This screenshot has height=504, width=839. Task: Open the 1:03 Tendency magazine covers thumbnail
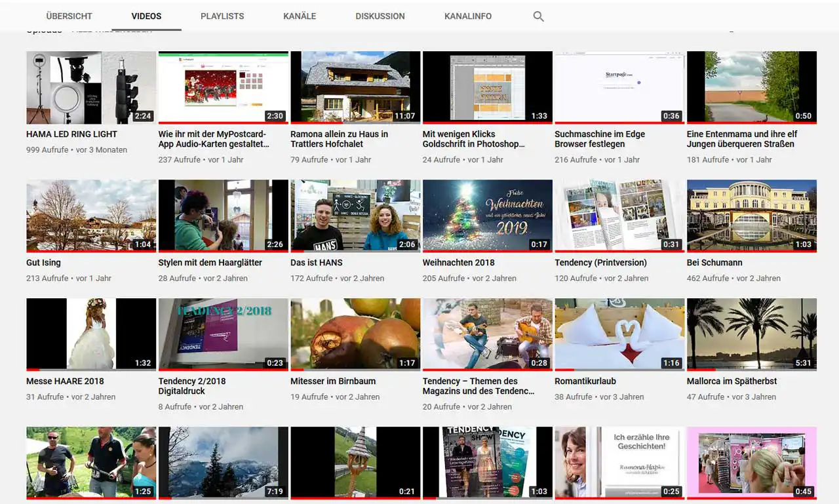[488, 463]
